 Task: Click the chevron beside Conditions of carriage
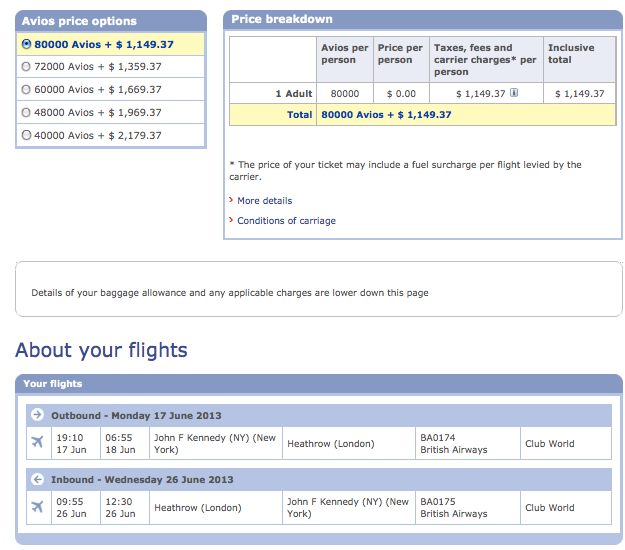pos(231,221)
